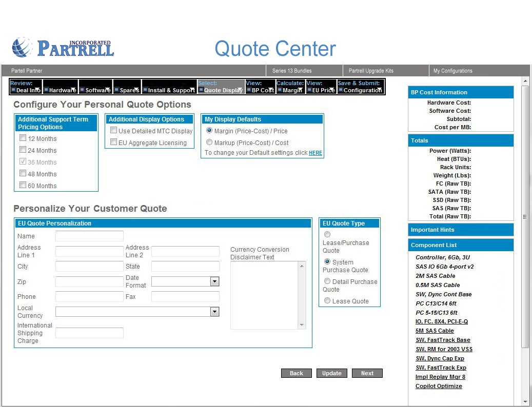Expand the Local Currency dropdown
The width and height of the screenshot is (532, 407).
(214, 312)
